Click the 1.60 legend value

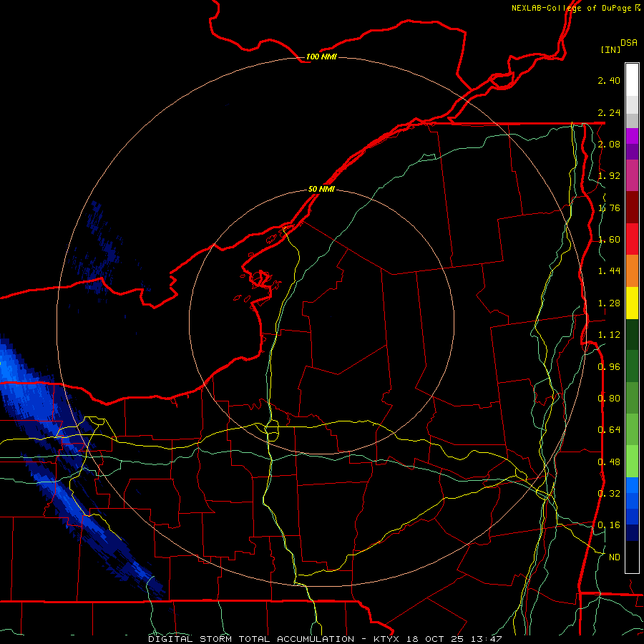[609, 240]
